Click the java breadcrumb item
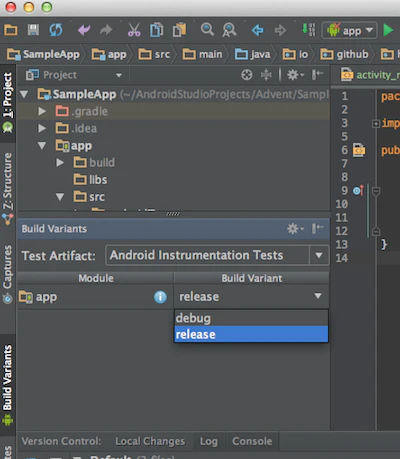Viewport: 400px width, 459px height. (x=252, y=54)
